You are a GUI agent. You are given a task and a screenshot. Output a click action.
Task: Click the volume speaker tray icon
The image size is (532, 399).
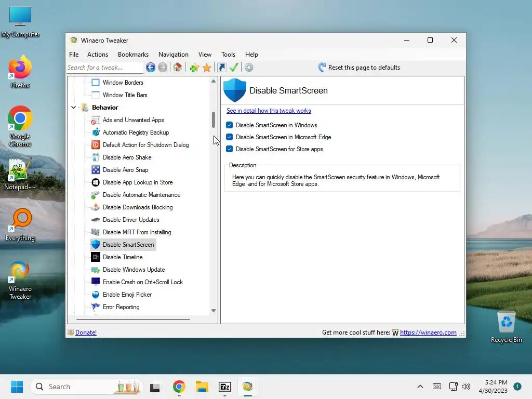(466, 387)
